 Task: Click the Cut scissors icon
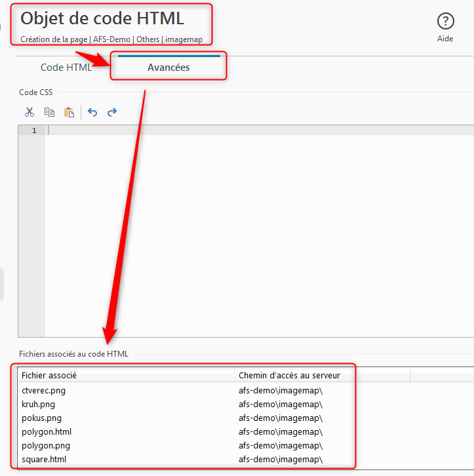tap(30, 112)
